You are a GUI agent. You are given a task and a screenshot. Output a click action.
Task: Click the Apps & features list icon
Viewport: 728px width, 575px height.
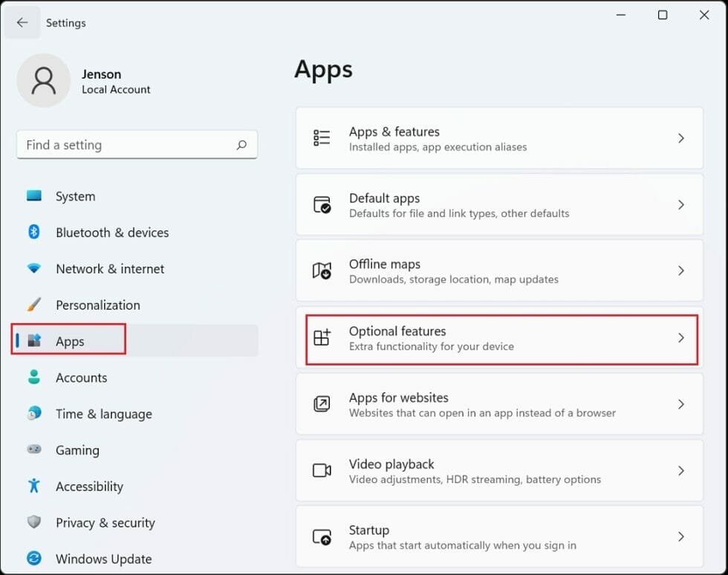point(322,137)
